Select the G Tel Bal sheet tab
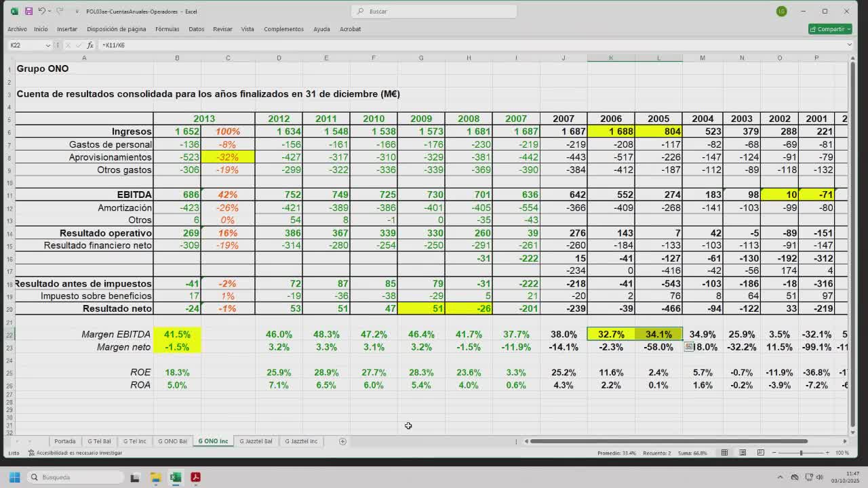 coord(99,441)
